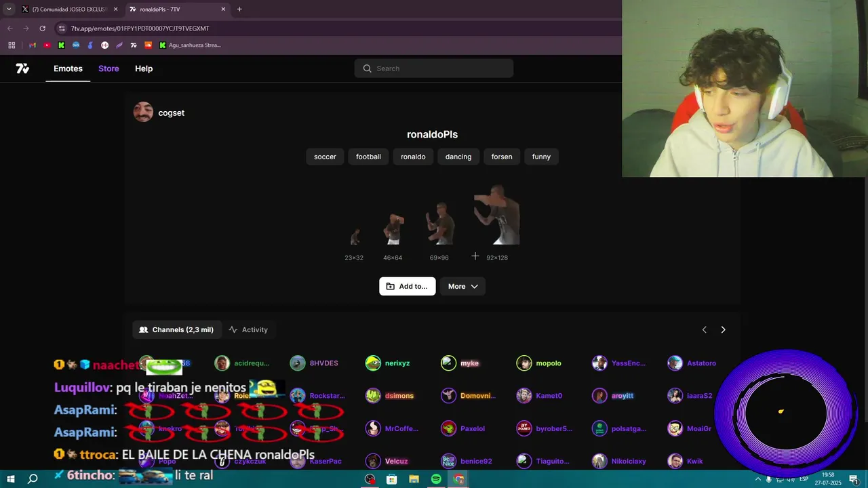Open Spotify from the taskbar
The height and width of the screenshot is (488, 868).
click(436, 479)
